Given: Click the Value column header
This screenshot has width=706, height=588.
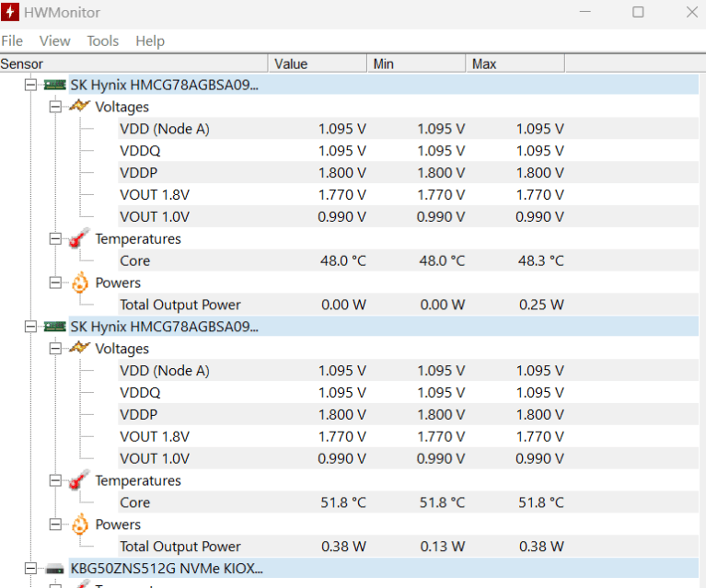Looking at the screenshot, I should 318,63.
